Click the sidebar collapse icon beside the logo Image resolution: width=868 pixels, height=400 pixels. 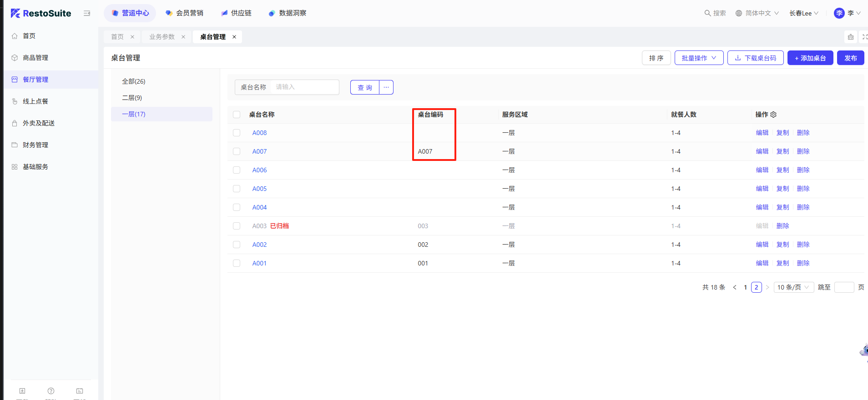click(x=87, y=13)
